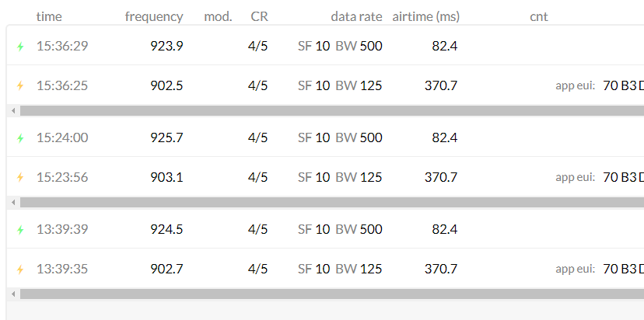Expand the 902.5 frequency join request row
Image resolution: width=644 pixels, height=320 pixels.
coord(325,85)
